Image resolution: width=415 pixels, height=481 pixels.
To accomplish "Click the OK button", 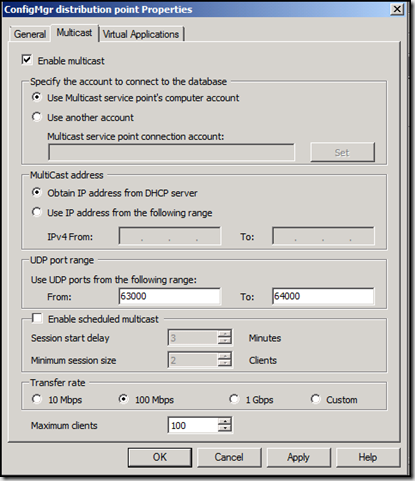I will click(160, 457).
